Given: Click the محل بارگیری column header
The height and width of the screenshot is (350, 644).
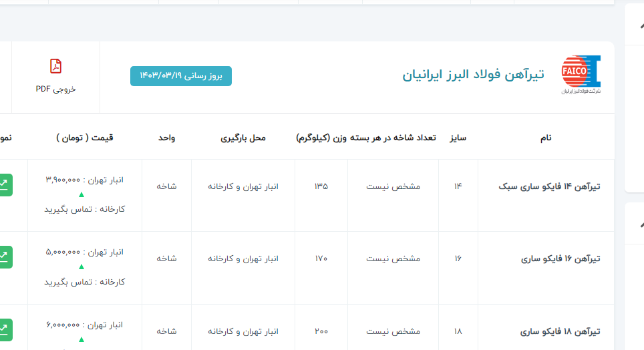Looking at the screenshot, I should (x=243, y=138).
